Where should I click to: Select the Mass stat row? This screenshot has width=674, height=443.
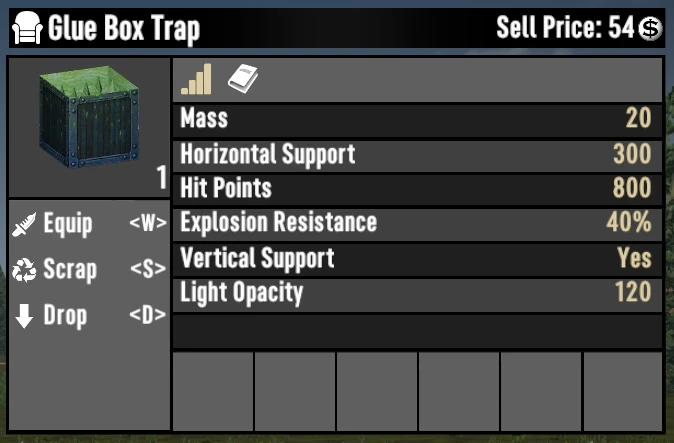point(417,120)
